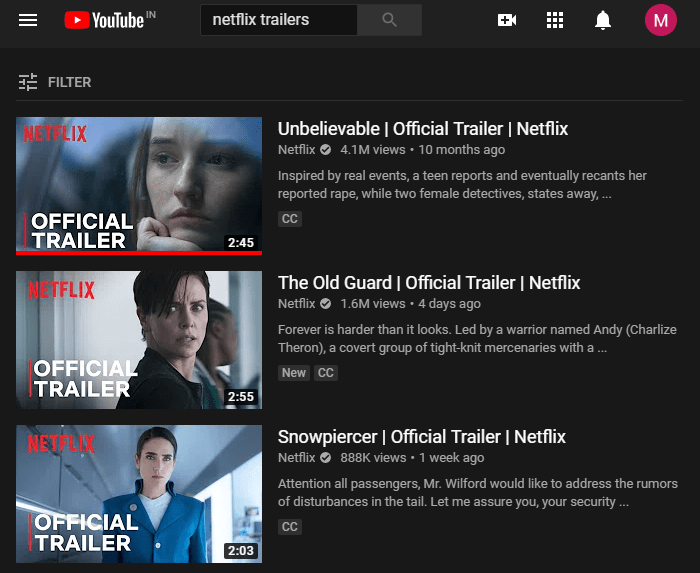The height and width of the screenshot is (573, 700).
Task: Open The Old Guard Official Trailer title
Action: (x=428, y=283)
